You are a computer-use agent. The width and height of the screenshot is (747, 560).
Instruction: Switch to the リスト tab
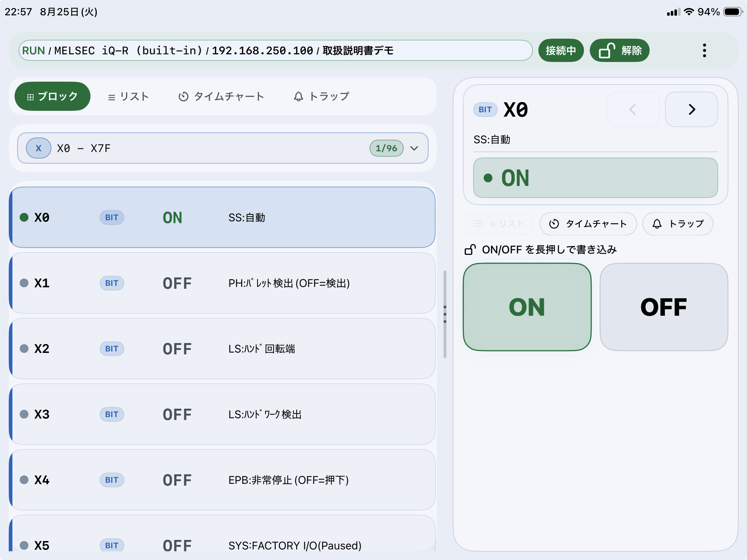pos(128,96)
